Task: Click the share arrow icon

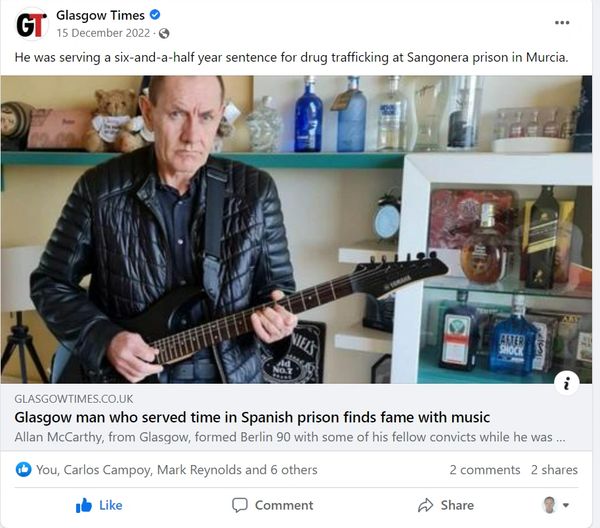Action: click(x=425, y=505)
